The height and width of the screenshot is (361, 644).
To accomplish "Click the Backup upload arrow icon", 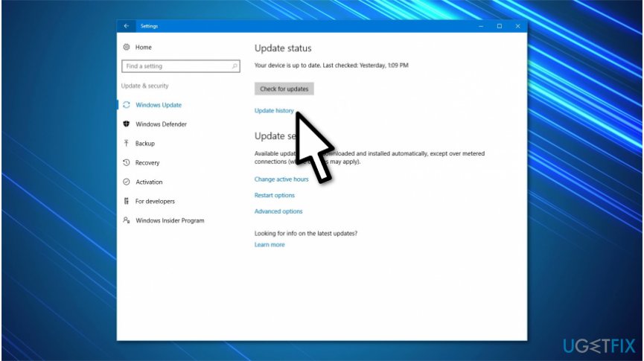I will [x=126, y=144].
